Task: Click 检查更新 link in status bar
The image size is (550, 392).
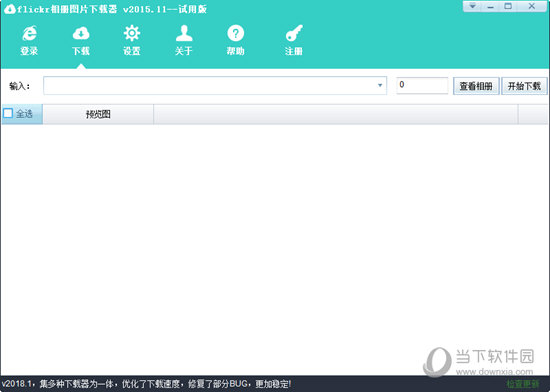Action: (522, 384)
